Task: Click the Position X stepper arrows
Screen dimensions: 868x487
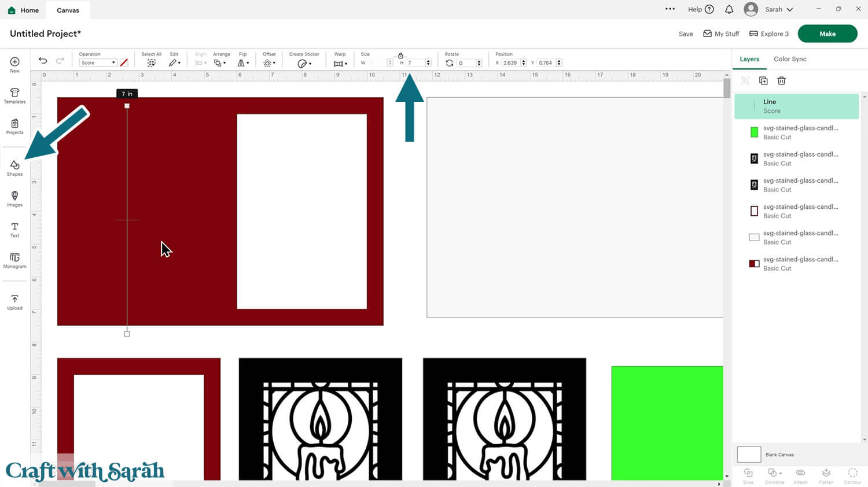Action: point(524,63)
